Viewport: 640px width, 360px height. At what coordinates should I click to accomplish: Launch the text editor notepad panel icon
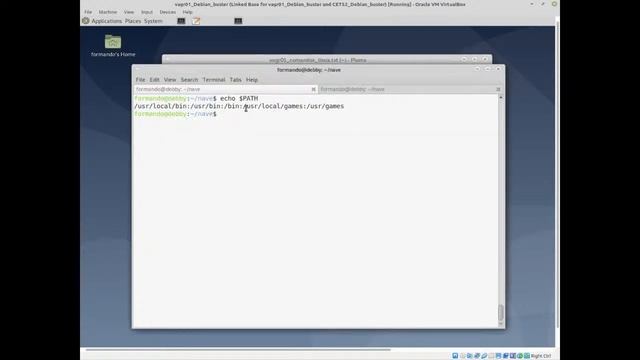[196, 21]
